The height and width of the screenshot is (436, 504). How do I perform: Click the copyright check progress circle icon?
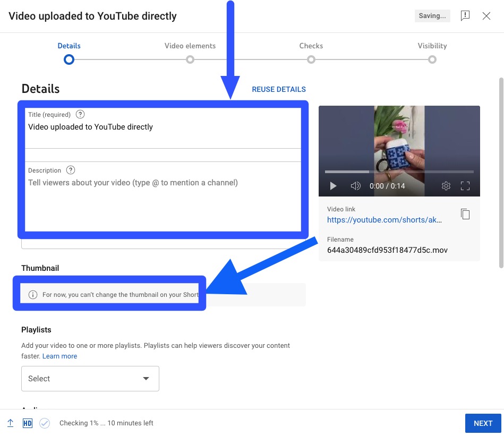click(45, 423)
